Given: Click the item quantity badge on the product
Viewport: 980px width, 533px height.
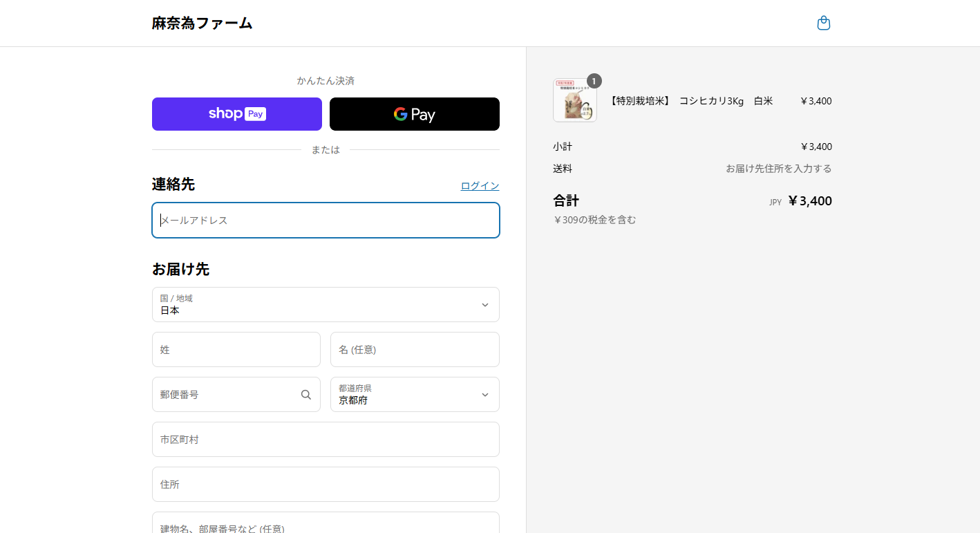Looking at the screenshot, I should coord(594,81).
